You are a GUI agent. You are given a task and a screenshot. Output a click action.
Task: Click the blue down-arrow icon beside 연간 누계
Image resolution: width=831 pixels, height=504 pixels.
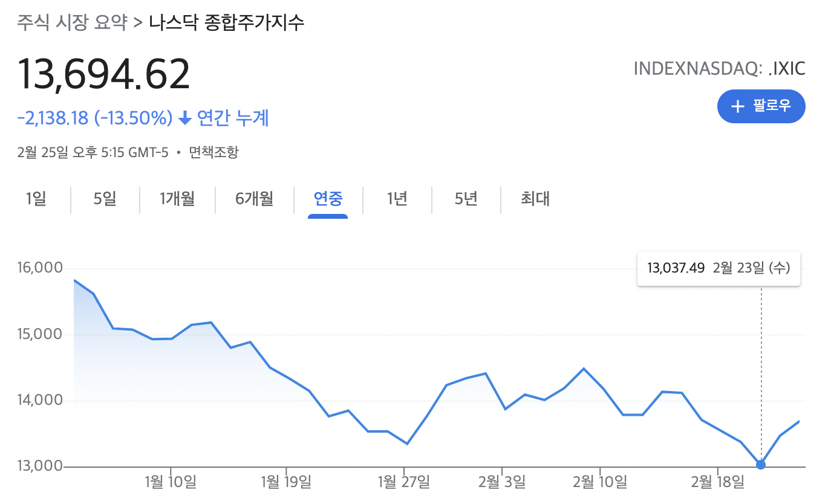coord(185,118)
